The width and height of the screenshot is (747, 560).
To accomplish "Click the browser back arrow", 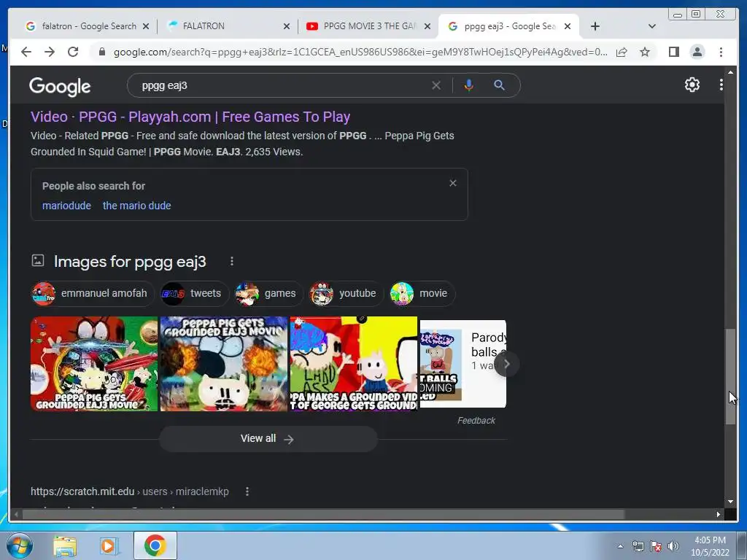I will (26, 52).
